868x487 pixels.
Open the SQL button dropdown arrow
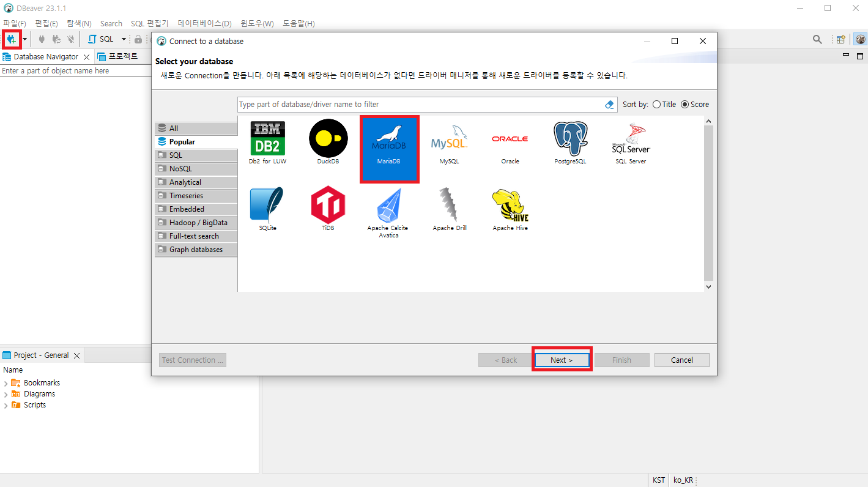(x=124, y=39)
